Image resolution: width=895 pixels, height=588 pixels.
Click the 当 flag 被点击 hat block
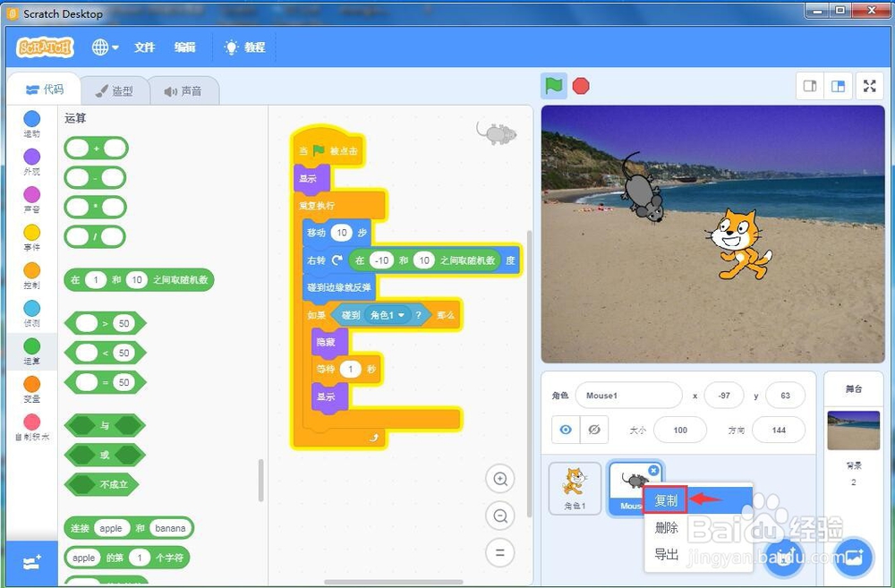pos(328,149)
